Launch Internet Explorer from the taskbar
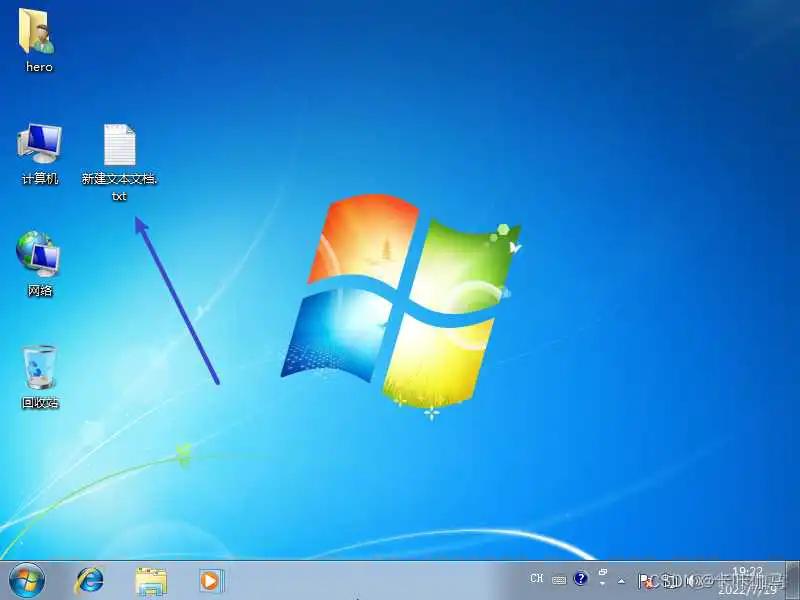Screen dimensions: 800x600 [x=89, y=580]
